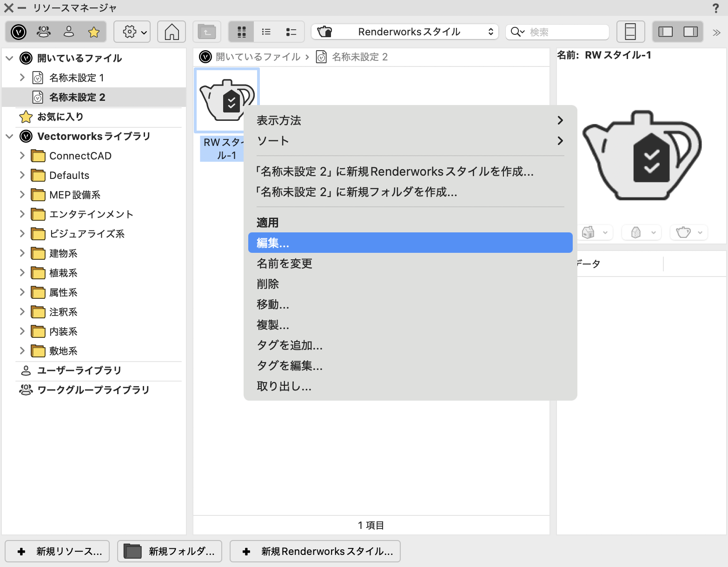Choose 複製... in context menu
728x567 pixels.
click(x=410, y=325)
